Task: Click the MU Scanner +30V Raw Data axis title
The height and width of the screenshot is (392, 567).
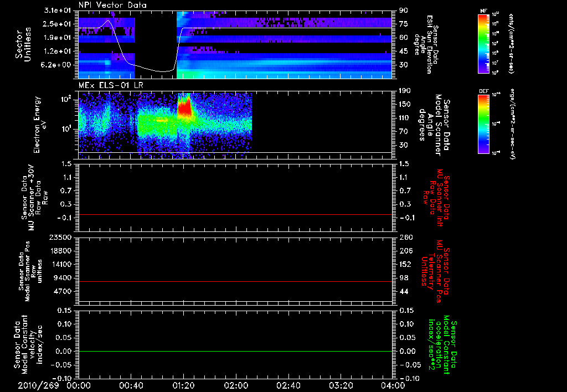Action: [x=34, y=197]
